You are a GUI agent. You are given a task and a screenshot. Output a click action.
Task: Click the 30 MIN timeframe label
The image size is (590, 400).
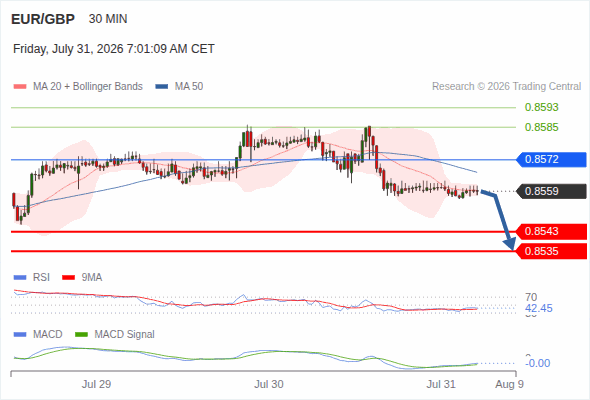click(x=108, y=19)
